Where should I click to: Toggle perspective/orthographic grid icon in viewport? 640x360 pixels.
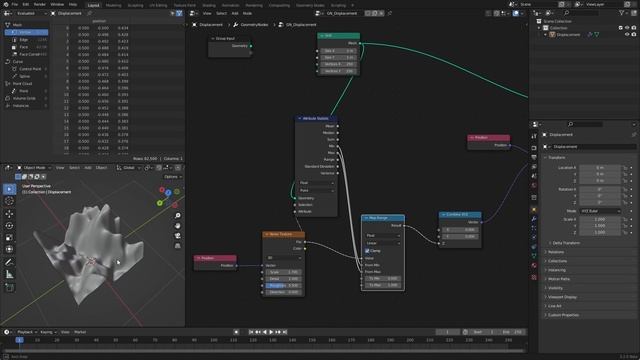pos(178,246)
